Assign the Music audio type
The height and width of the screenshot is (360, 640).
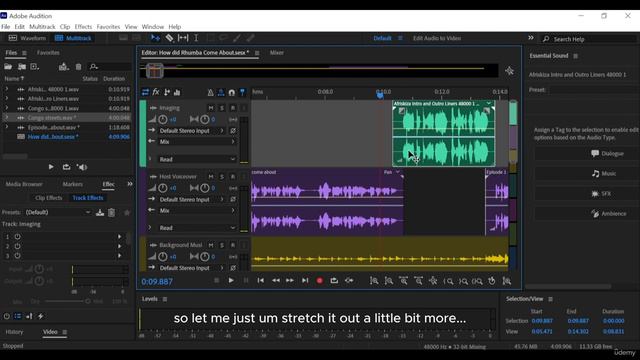click(587, 173)
